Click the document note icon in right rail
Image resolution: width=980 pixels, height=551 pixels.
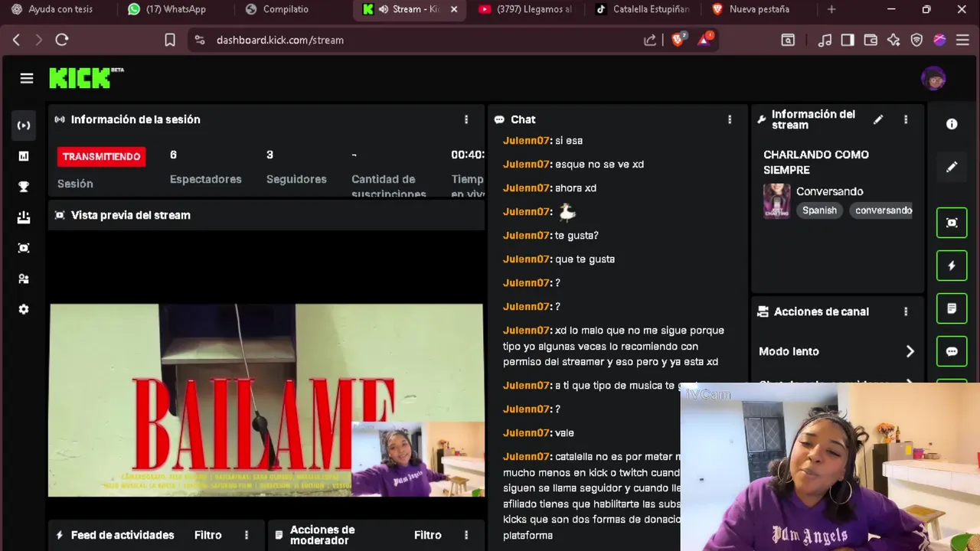coord(952,308)
